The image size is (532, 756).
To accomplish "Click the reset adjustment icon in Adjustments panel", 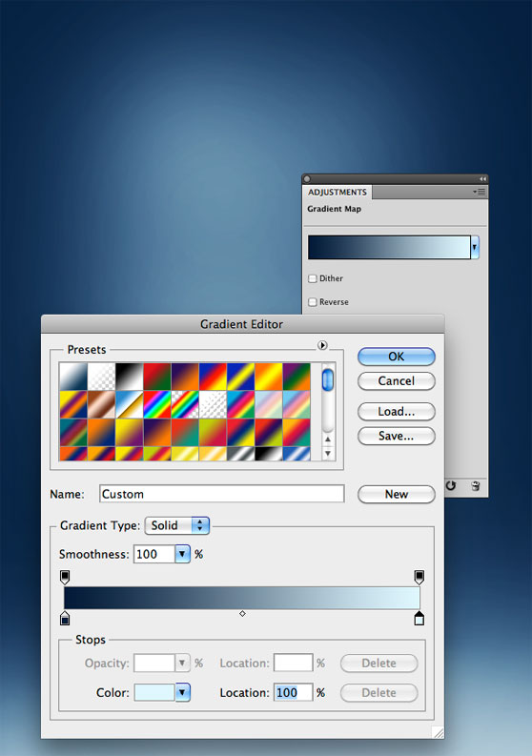I will point(451,485).
